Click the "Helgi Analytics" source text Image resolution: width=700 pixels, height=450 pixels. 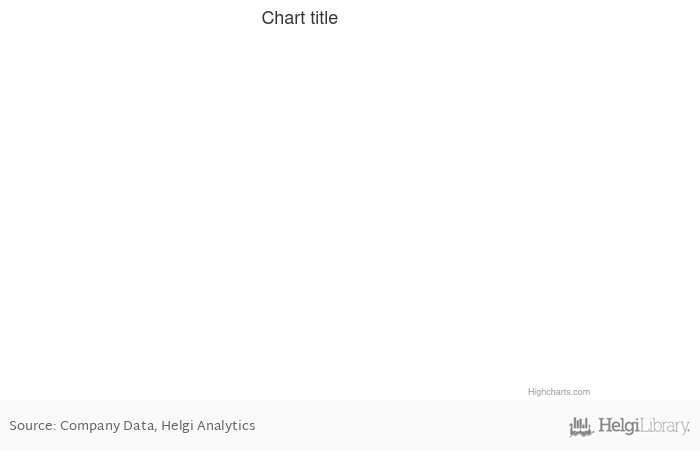208,426
